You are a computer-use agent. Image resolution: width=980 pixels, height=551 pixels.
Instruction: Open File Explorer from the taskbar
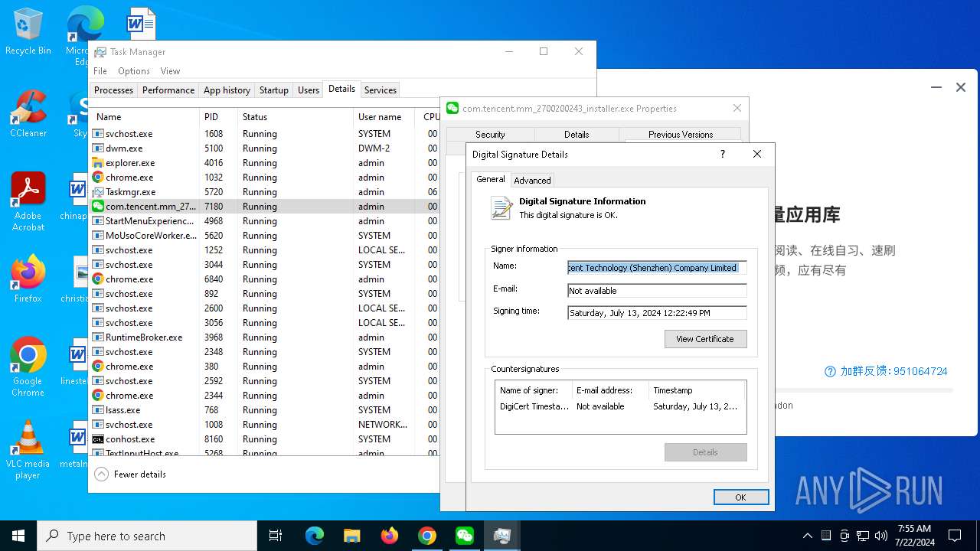tap(351, 536)
